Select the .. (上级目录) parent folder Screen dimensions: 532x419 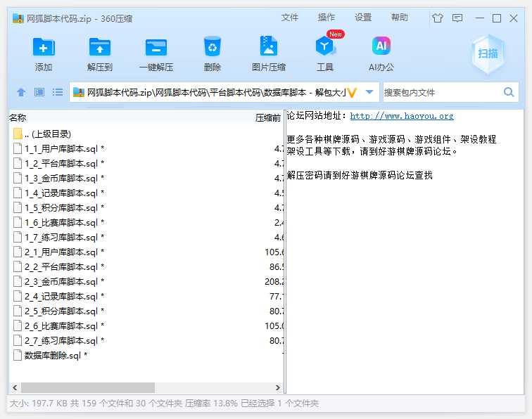[146, 134]
